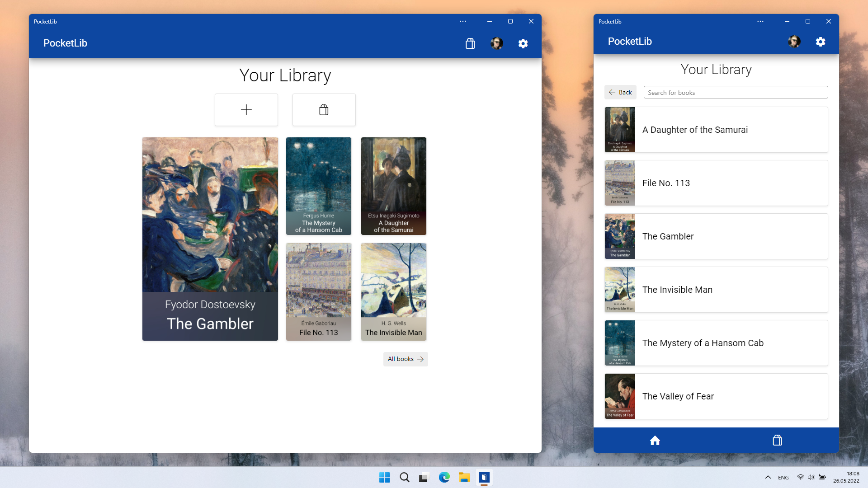Click the plus icon to add a book

pos(246,110)
